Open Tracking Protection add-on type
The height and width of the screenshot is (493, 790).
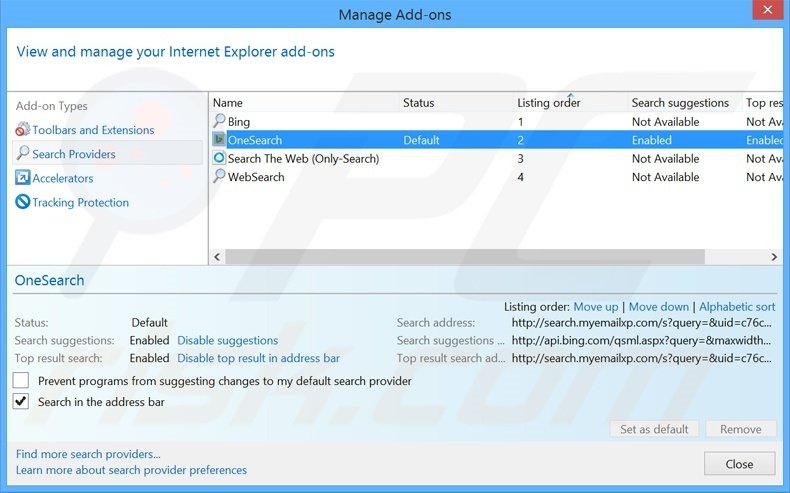coord(81,202)
